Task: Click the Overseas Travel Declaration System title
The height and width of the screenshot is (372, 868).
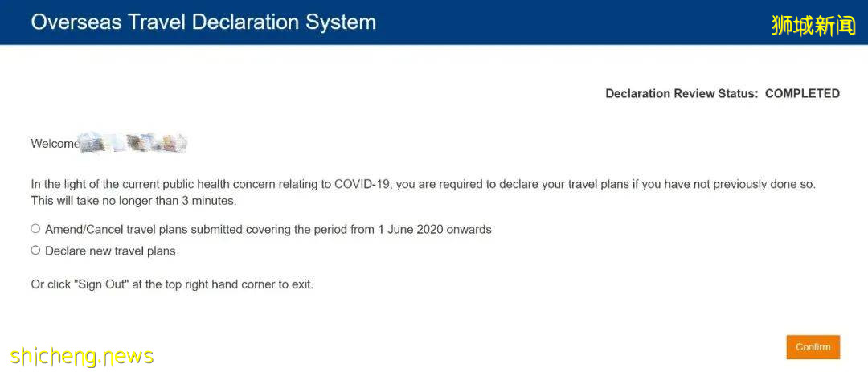Action: click(x=203, y=22)
